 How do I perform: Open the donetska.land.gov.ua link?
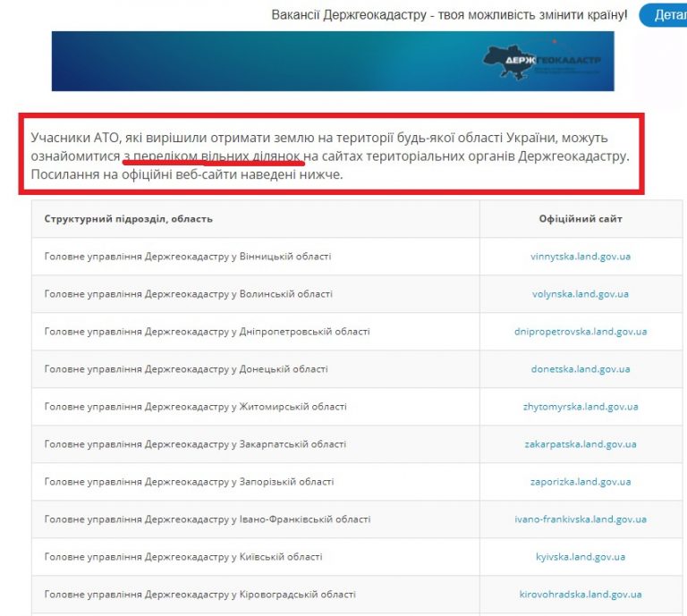580,369
